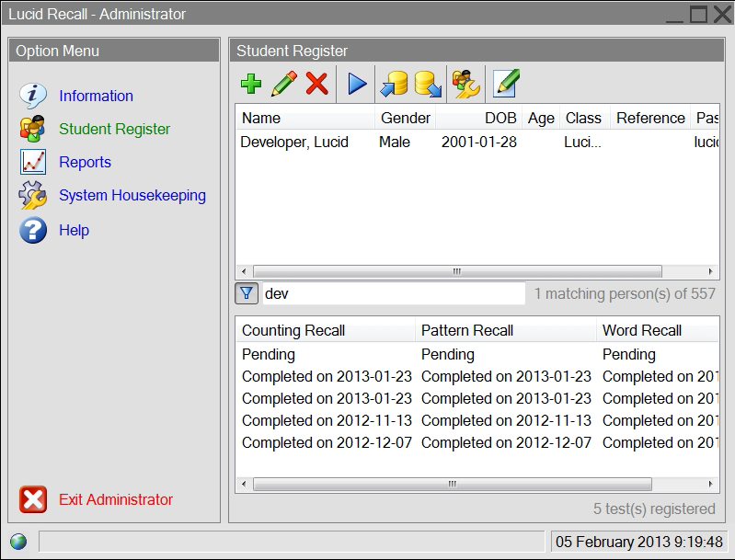This screenshot has width=735, height=560.
Task: Select Counting Recall Completed on 2012-11-13
Action: (x=327, y=421)
